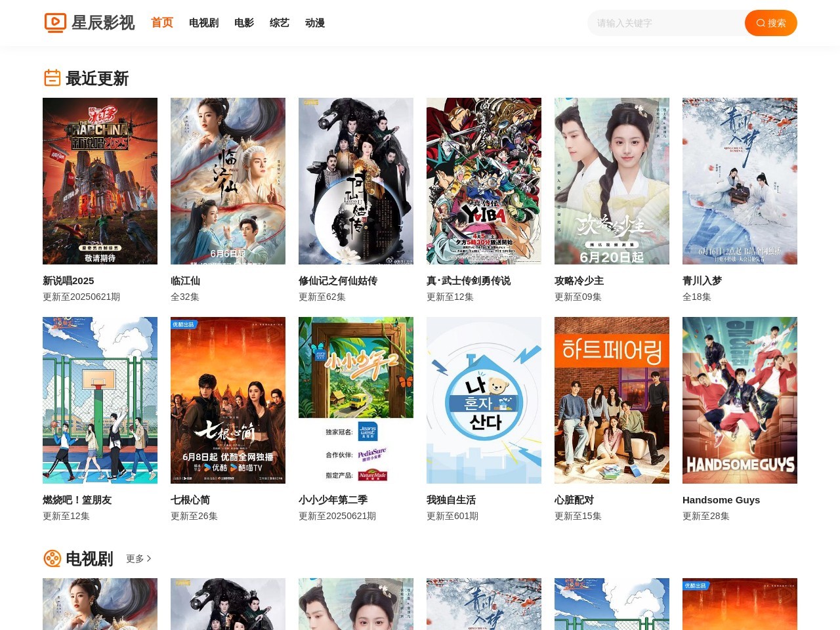Open the 心脏配对 poster
The image size is (840, 630).
612,400
